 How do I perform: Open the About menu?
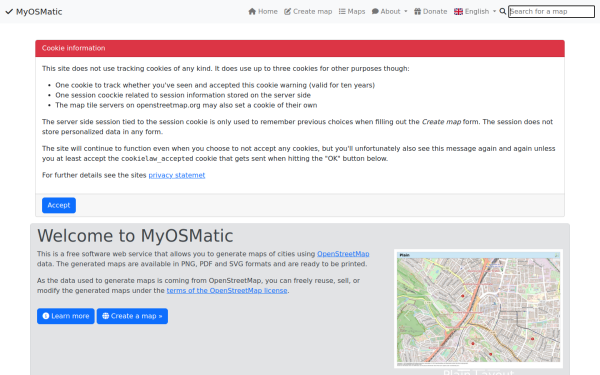[x=390, y=11]
